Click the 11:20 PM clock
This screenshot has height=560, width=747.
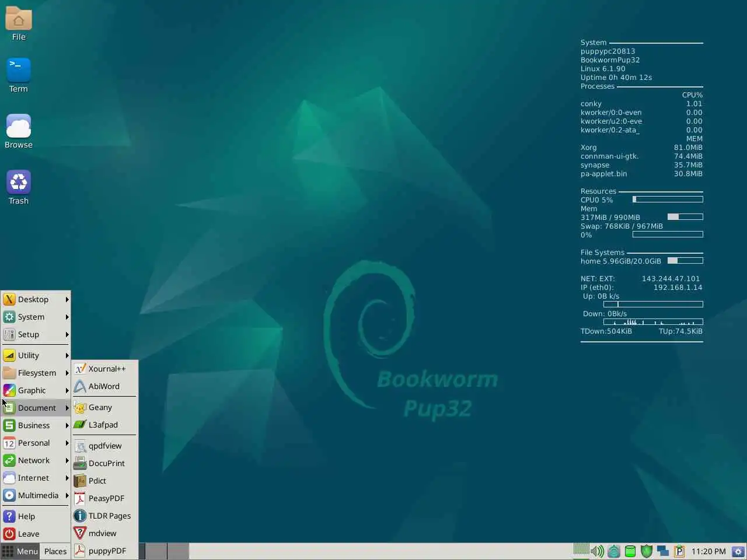click(708, 551)
